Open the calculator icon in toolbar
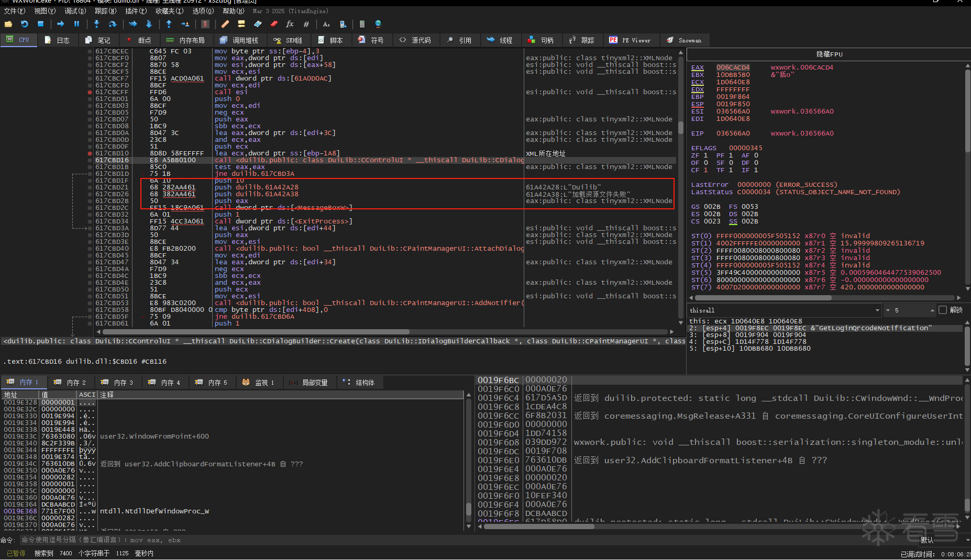 361,24
